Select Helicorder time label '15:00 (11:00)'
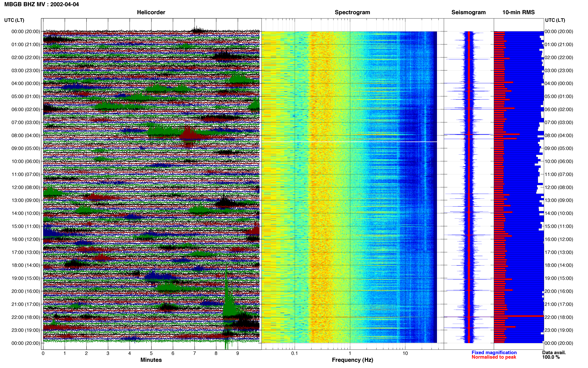Screen dimensions: 588x368 point(26,226)
